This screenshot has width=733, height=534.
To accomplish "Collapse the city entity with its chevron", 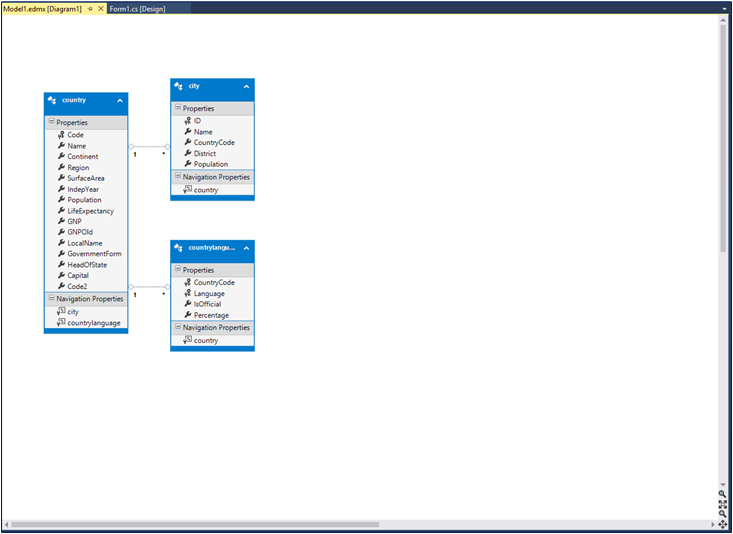I will [246, 86].
